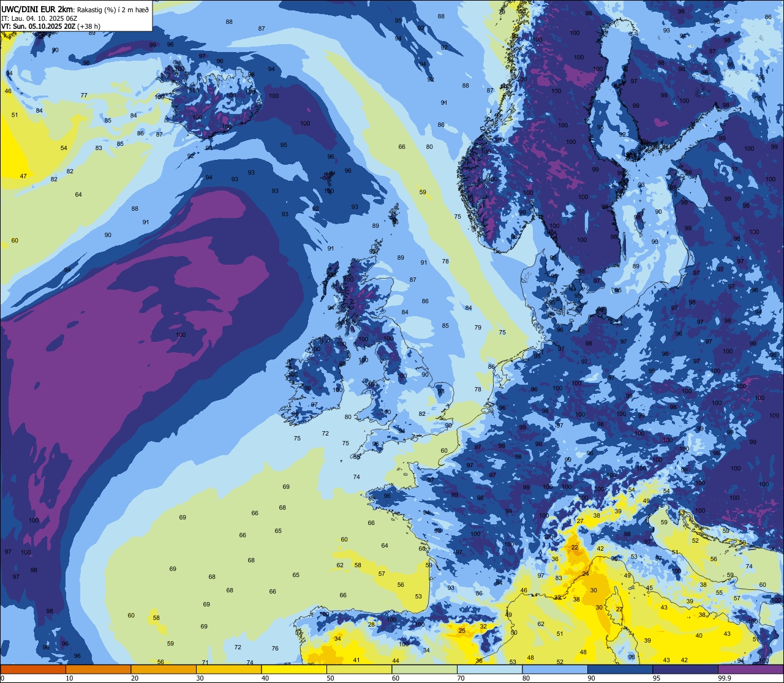Click the map humidity value "41"
The height and width of the screenshot is (683, 784).
point(356,660)
